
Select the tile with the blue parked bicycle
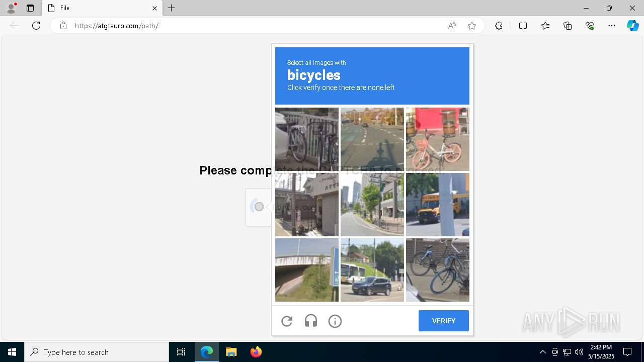click(438, 270)
